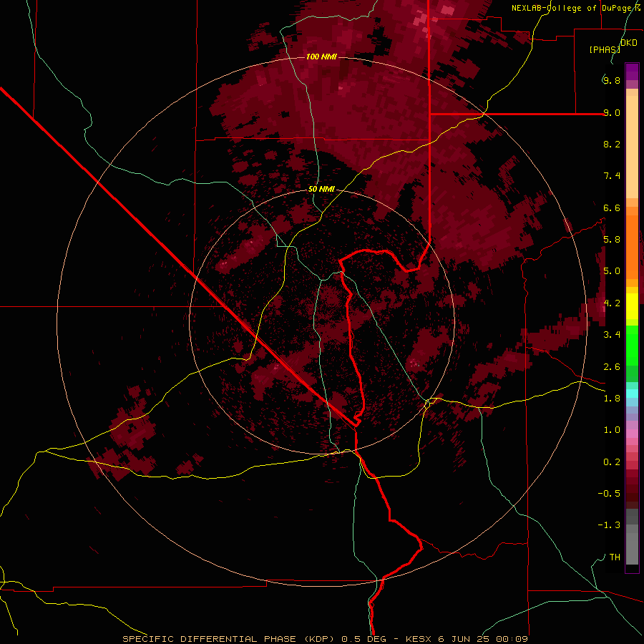The image size is (644, 644).
Task: Click the -0.5 scale value
Action: [x=609, y=494]
